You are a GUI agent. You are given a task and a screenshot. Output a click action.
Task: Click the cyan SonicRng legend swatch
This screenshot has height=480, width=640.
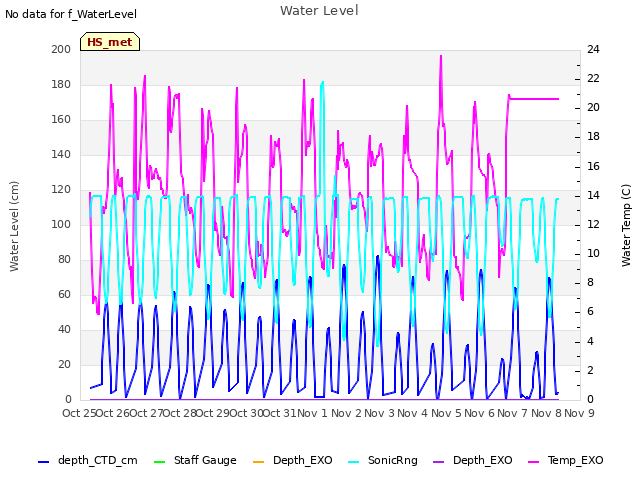[353, 462]
